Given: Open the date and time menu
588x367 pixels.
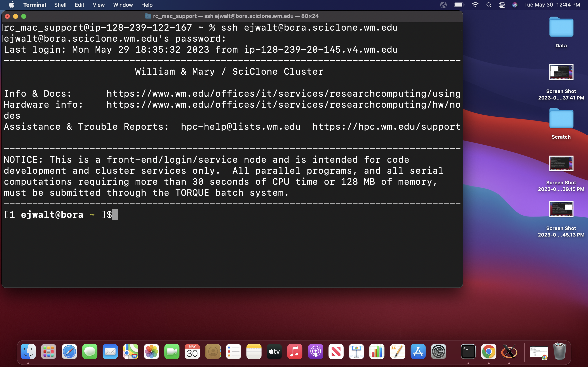Looking at the screenshot, I should tap(552, 5).
